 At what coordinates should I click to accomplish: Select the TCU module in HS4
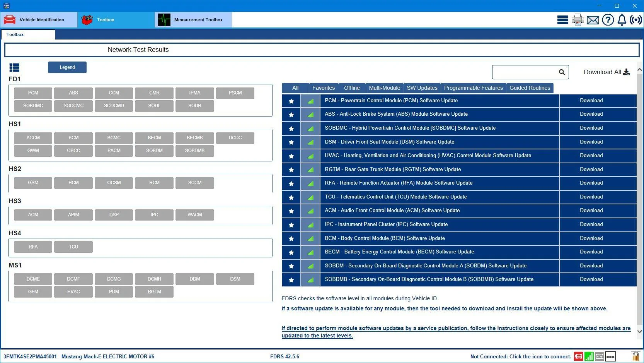coord(73,247)
